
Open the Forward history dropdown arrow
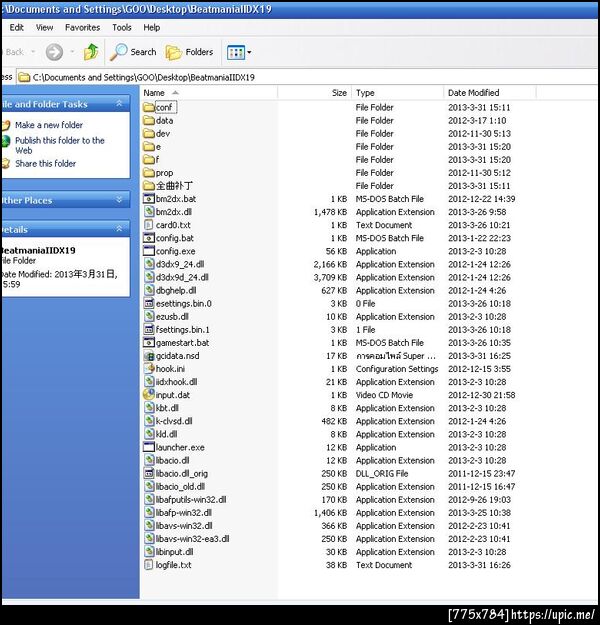72,52
